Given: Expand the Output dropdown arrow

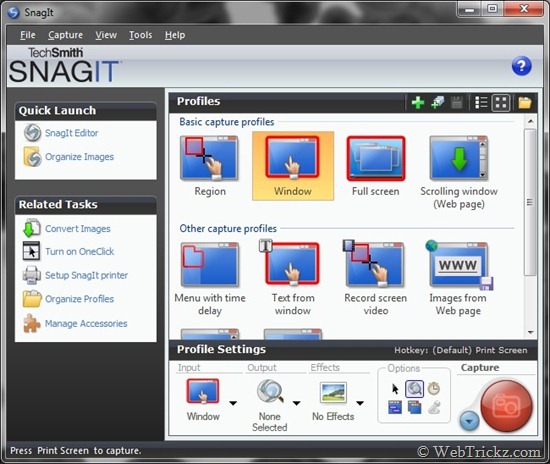Looking at the screenshot, I should pos(296,403).
